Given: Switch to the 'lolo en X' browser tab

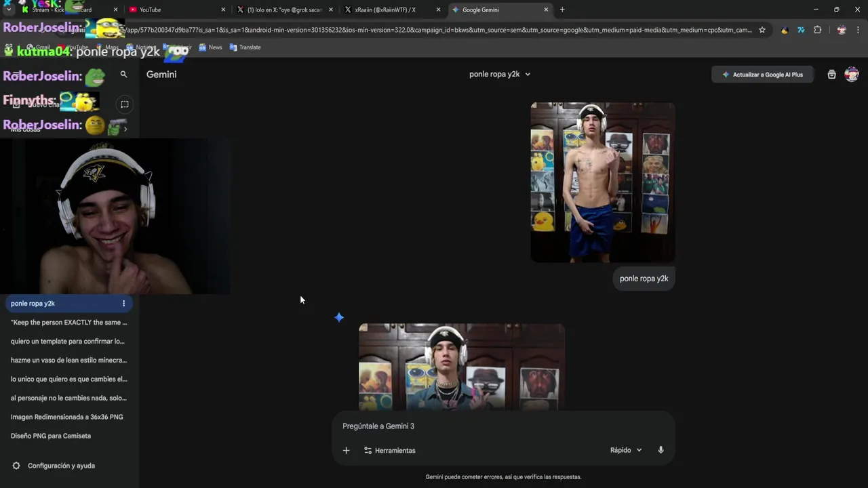Looking at the screenshot, I should (284, 9).
